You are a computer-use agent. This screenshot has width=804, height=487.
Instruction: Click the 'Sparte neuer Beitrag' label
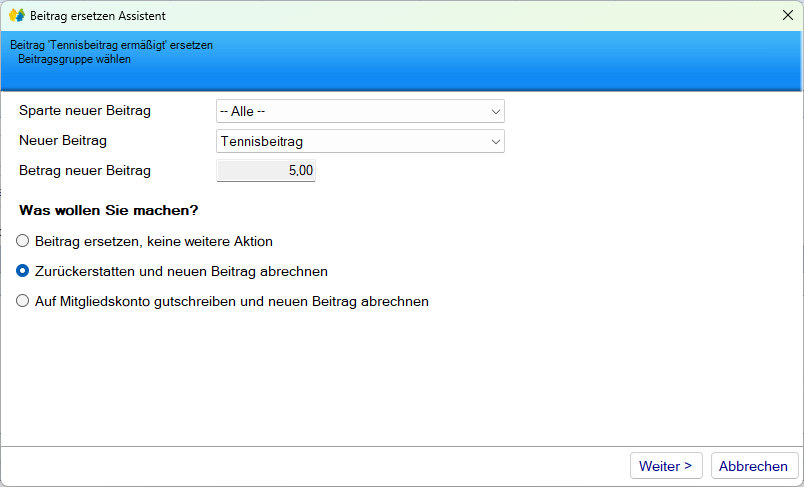[85, 110]
